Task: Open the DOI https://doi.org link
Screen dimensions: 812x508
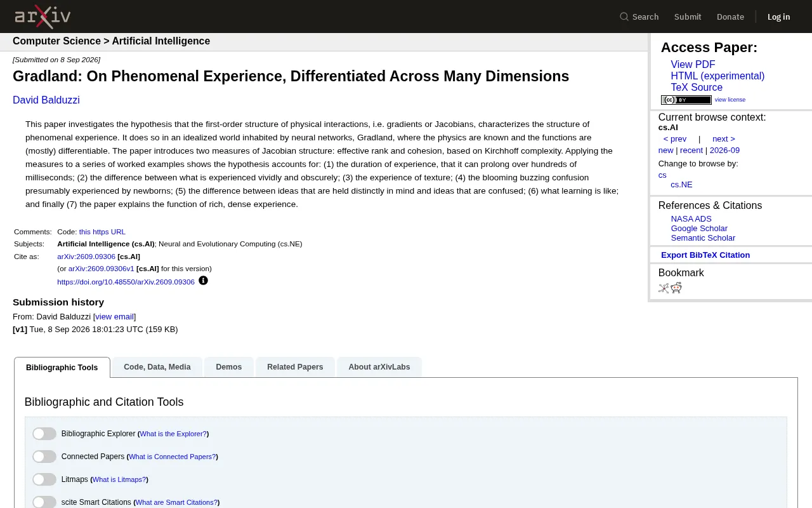Action: 126,282
